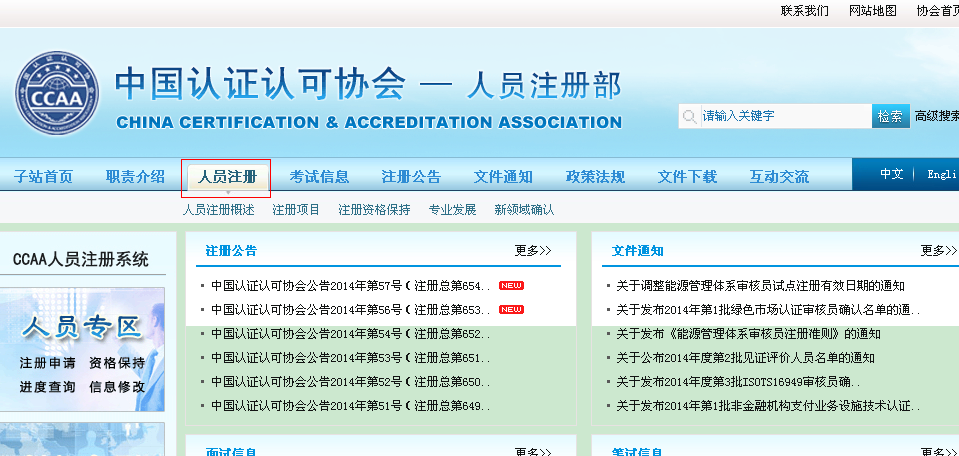959x456 pixels.
Task: Open notice 关于调整能源管理体系审核员试点注册有效日期的通知
Action: [x=760, y=285]
